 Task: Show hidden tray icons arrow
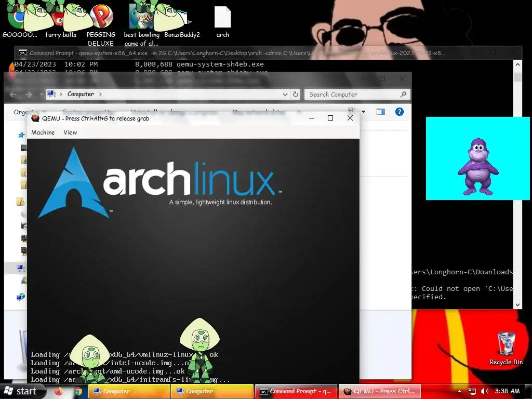459,391
